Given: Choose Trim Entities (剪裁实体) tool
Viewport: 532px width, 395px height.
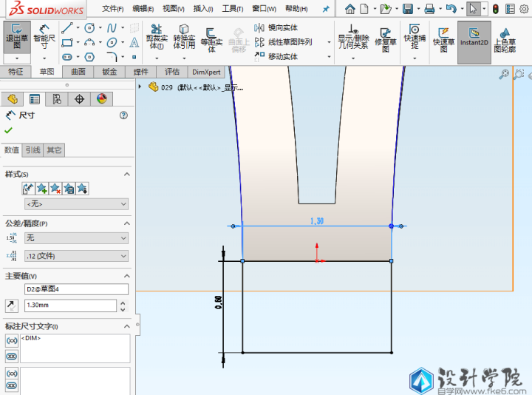Looking at the screenshot, I should point(156,38).
